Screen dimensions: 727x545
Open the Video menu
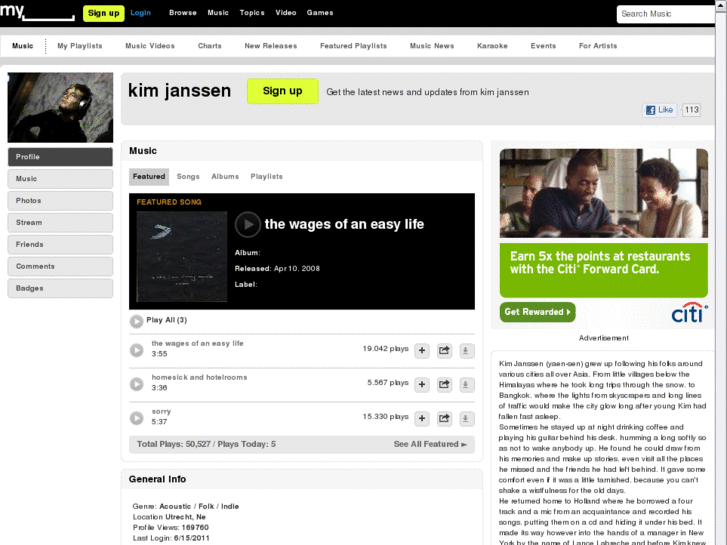286,13
